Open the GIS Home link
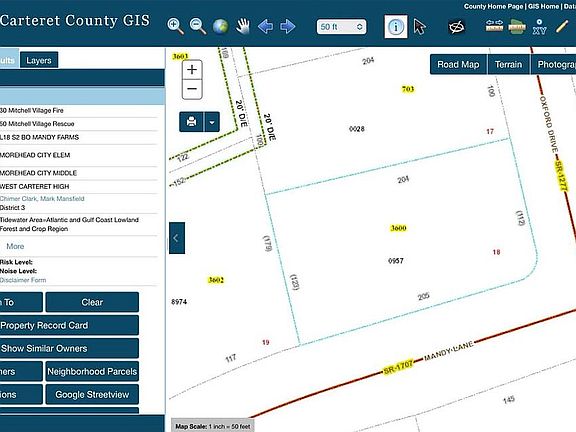 tap(543, 6)
